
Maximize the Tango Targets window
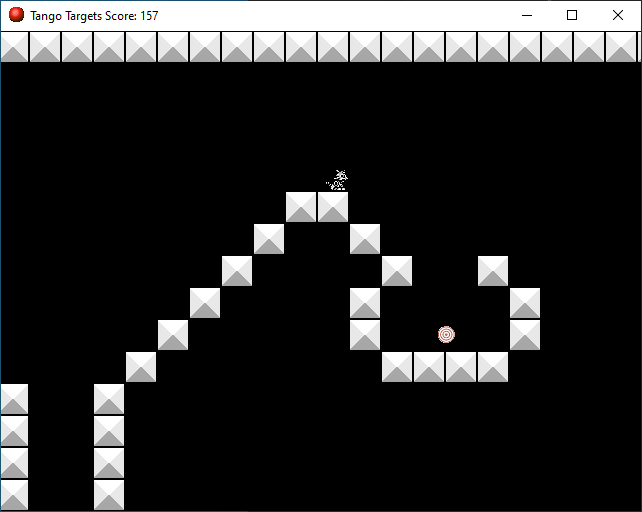tap(572, 16)
